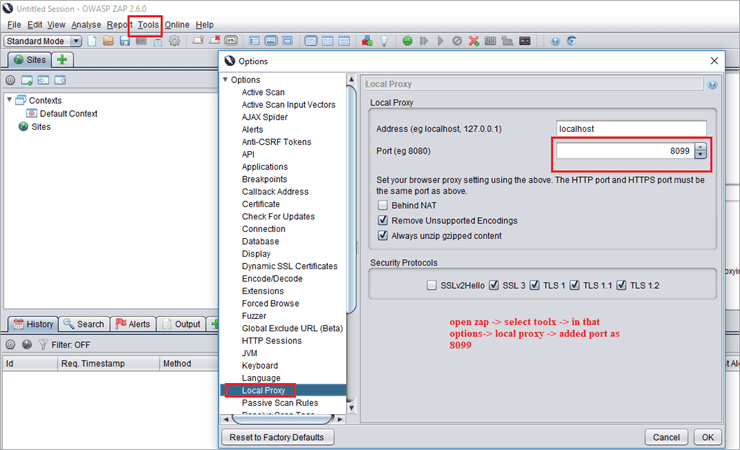The image size is (740, 450).
Task: Click the History filter funnel icon
Action: [42, 344]
